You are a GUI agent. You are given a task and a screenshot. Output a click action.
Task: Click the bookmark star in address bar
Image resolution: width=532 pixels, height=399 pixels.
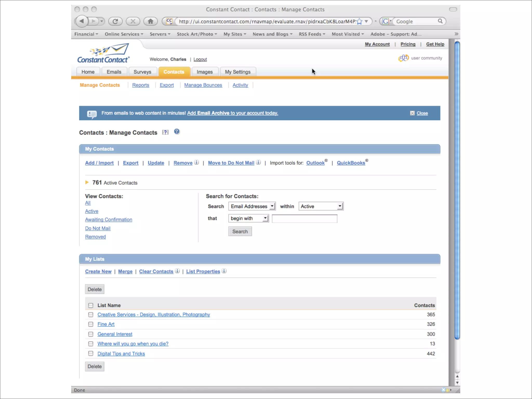[360, 21]
